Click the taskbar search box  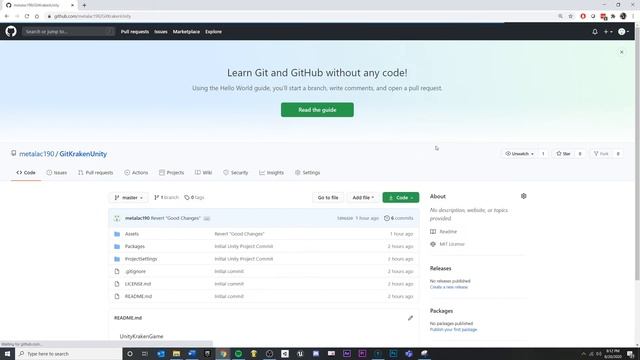click(69, 354)
